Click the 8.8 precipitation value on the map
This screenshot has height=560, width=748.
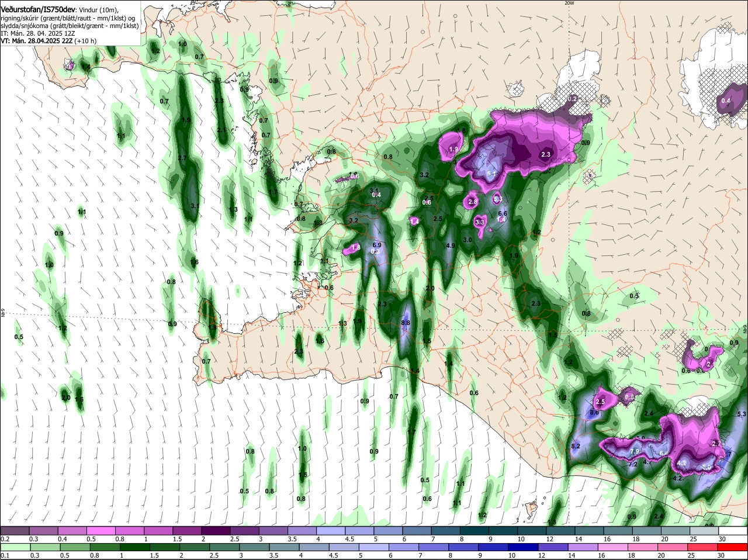coord(406,323)
